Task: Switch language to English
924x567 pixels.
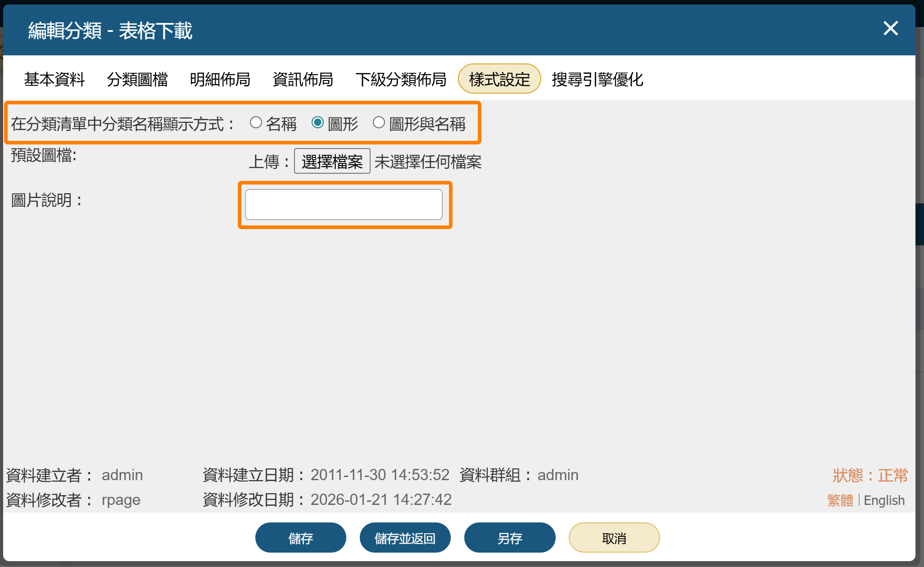Action: (884, 499)
